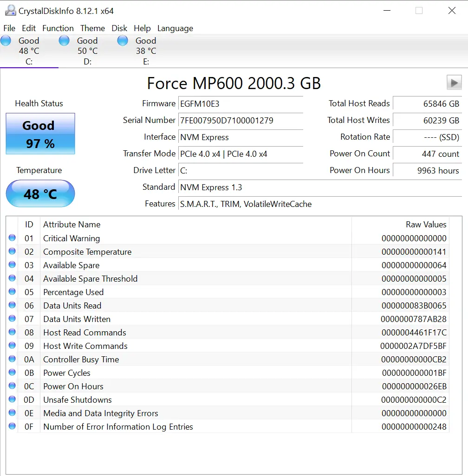Click raw value 000000083B0065

click(414, 306)
